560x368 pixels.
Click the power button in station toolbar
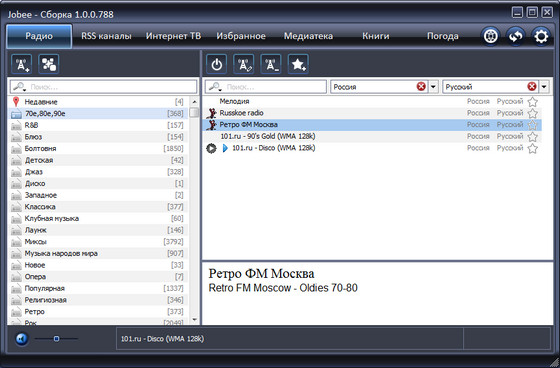pos(216,64)
